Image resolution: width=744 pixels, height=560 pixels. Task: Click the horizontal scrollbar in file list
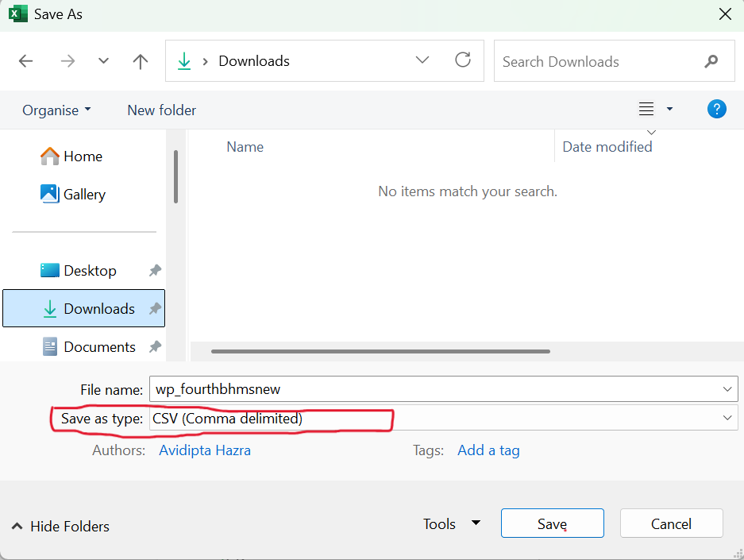coord(380,350)
